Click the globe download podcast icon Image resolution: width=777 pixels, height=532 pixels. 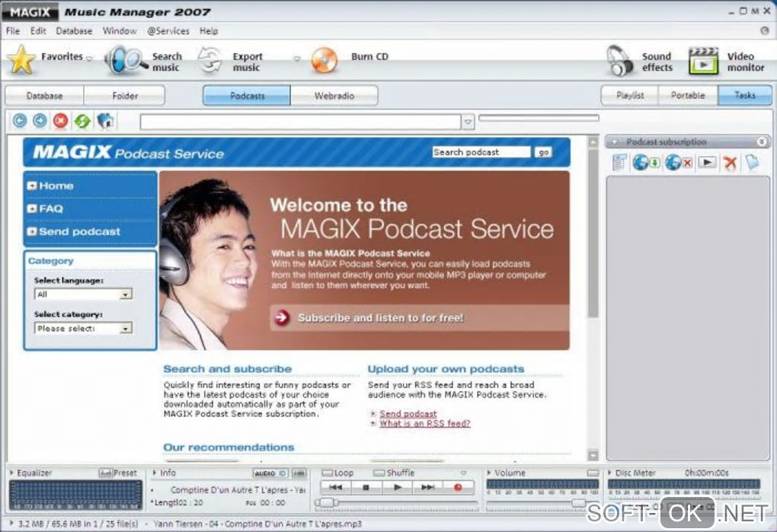646,162
